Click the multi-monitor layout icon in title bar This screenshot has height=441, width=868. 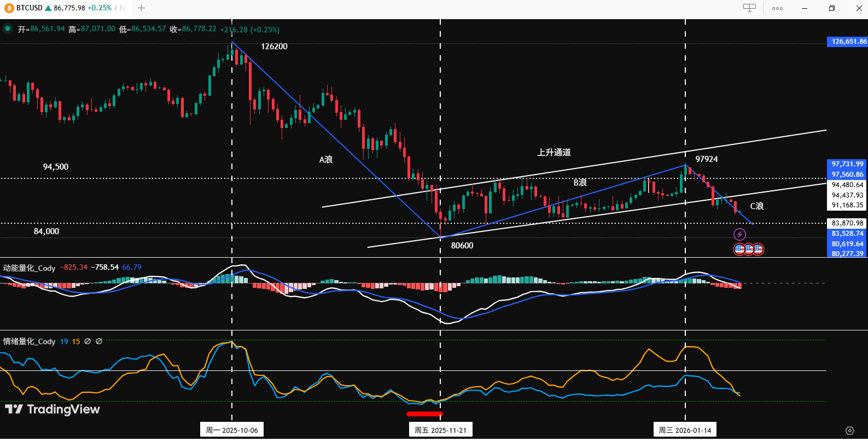pos(749,8)
